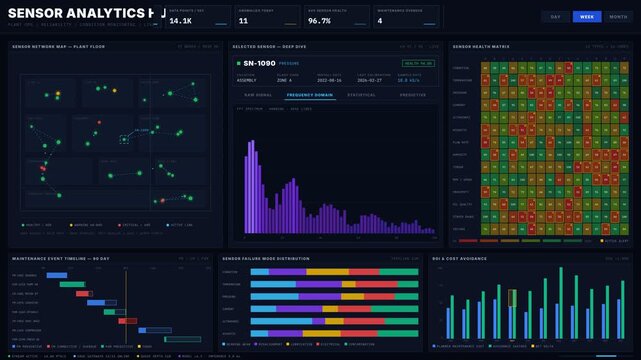This screenshot has height=360, width=641.
Task: Switch to the Statistical tab
Action: click(x=361, y=95)
